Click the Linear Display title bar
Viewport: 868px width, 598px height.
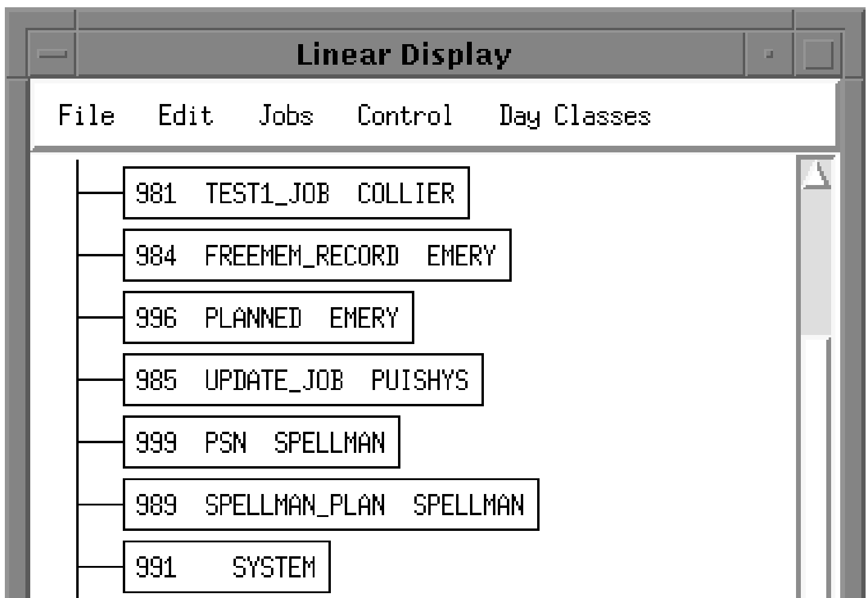403,54
